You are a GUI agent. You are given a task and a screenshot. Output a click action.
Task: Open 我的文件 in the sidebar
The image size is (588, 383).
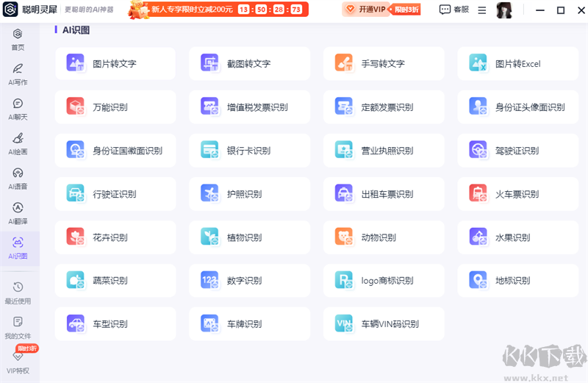click(18, 328)
